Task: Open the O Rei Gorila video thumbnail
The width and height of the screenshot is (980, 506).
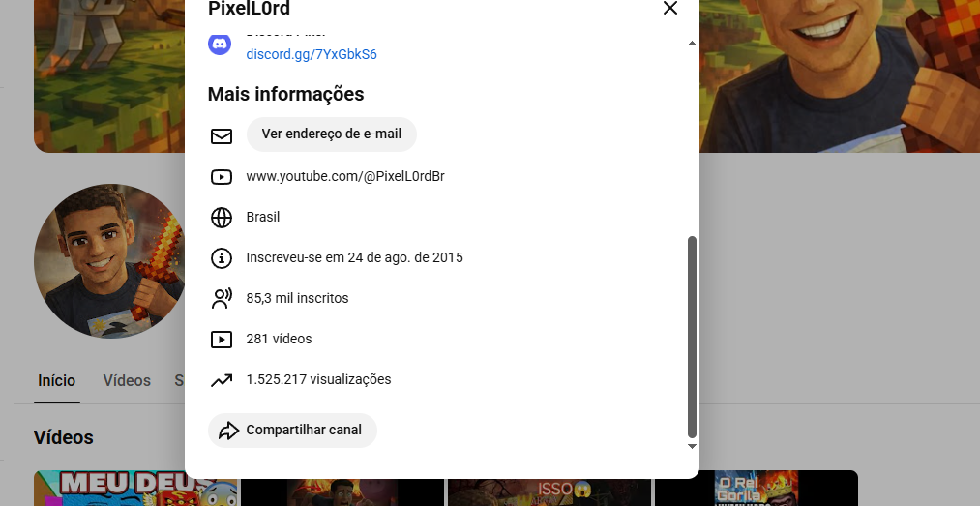Action: coord(756,488)
